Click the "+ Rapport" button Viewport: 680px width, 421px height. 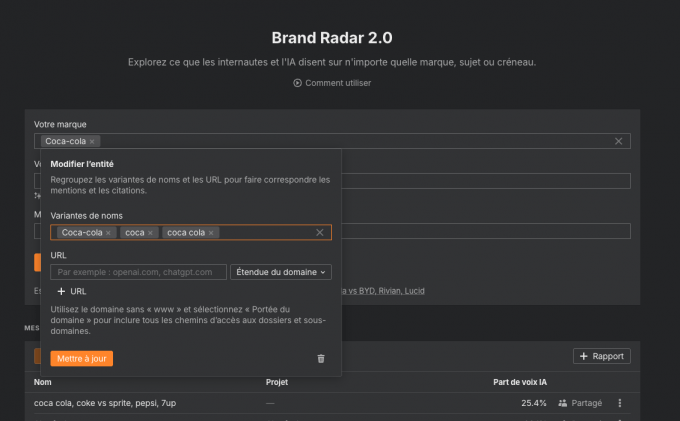pyautogui.click(x=602, y=356)
